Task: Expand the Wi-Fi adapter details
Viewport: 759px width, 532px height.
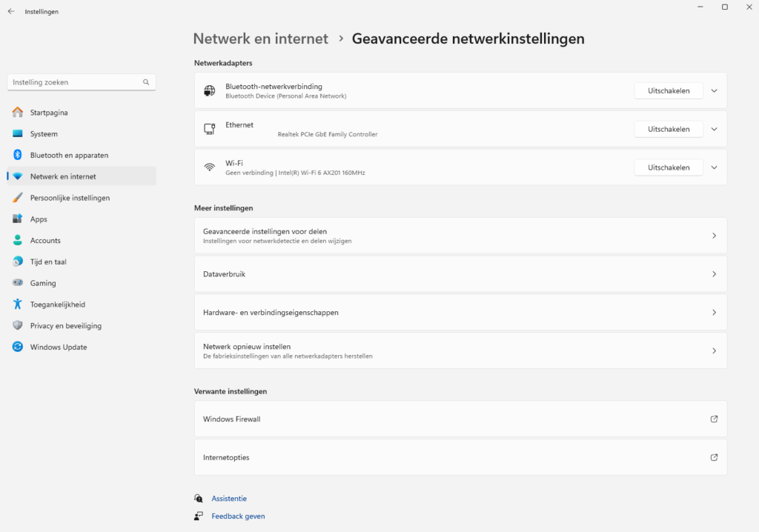Action: click(714, 167)
